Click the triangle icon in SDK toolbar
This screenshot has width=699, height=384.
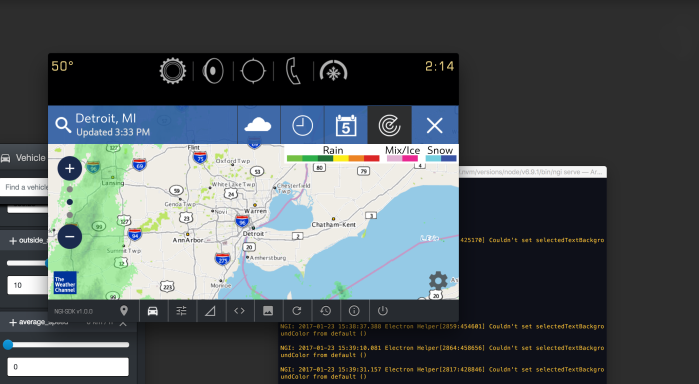coord(210,311)
